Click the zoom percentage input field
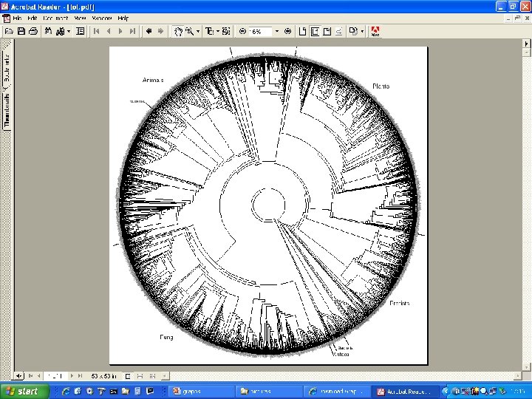The height and width of the screenshot is (399, 532). [x=260, y=32]
